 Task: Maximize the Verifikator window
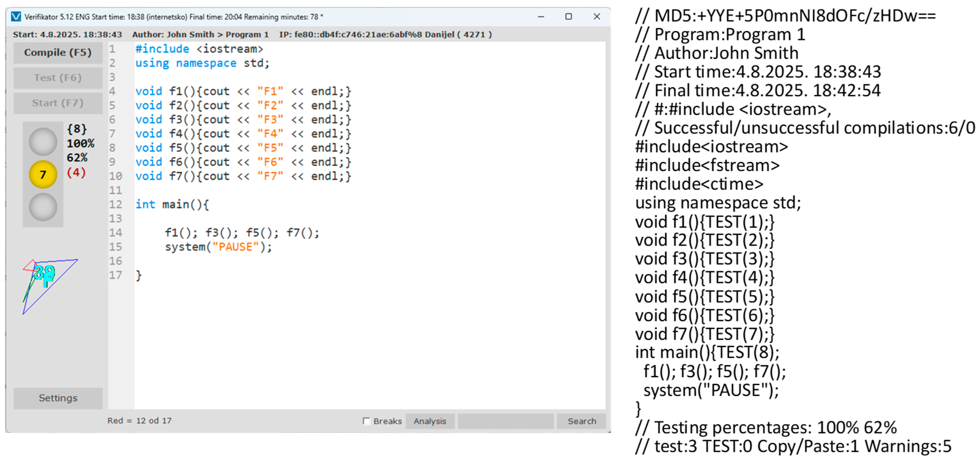568,17
